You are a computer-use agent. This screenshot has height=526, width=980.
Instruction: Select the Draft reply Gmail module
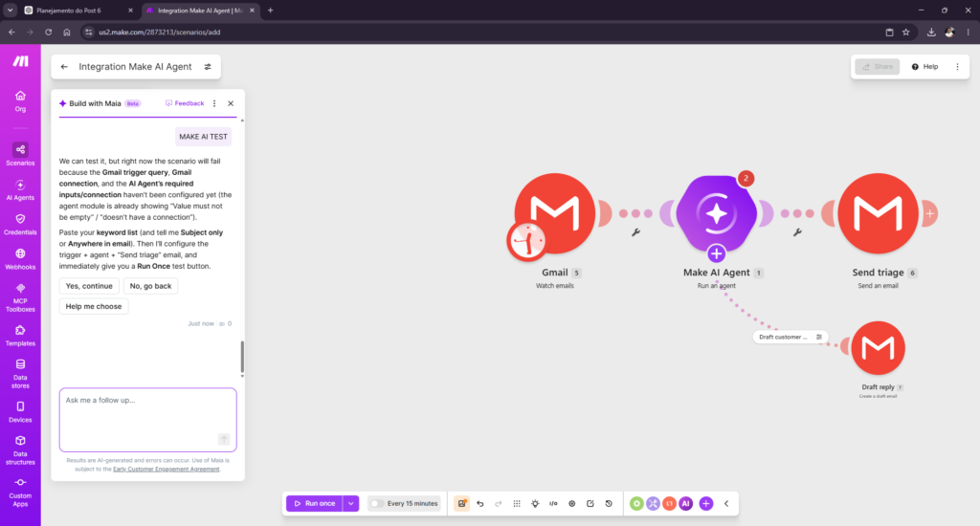click(879, 348)
